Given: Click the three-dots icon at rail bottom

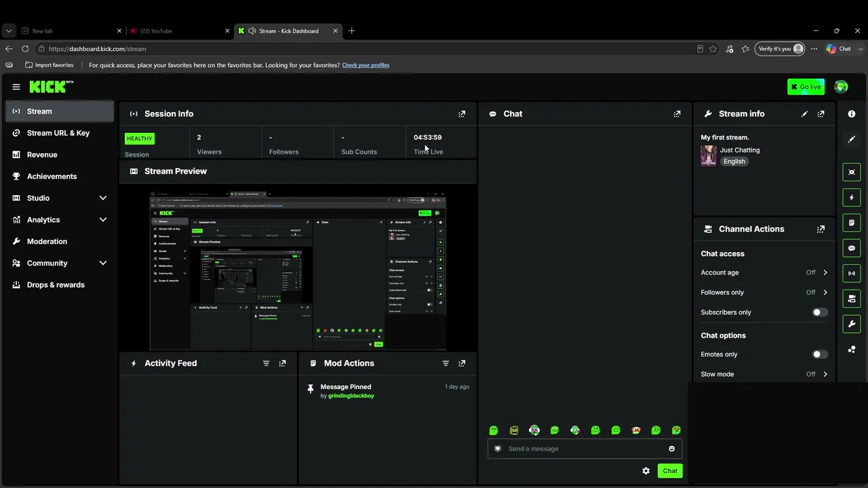Looking at the screenshot, I should tap(852, 350).
